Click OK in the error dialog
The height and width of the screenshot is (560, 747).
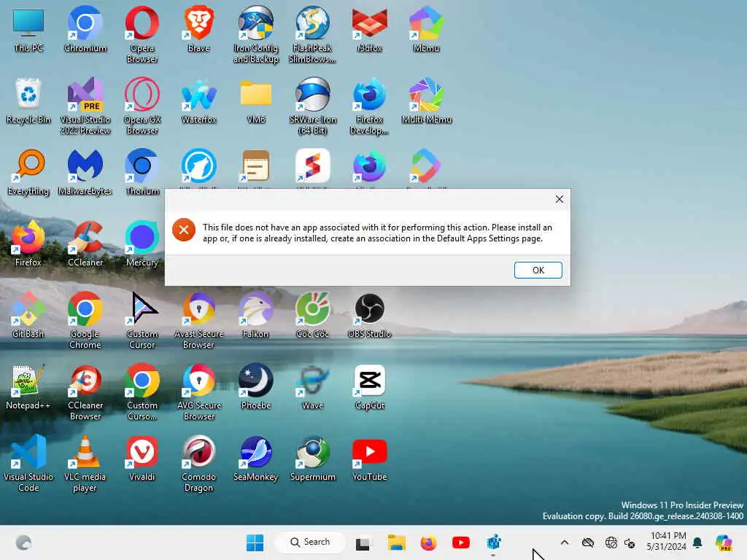[538, 270]
